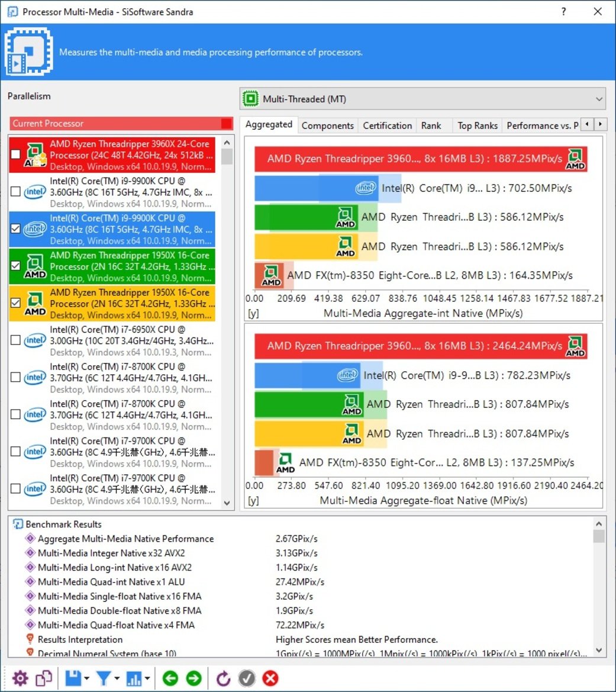Click the chart view icon
This screenshot has width=616, height=692.
[134, 678]
